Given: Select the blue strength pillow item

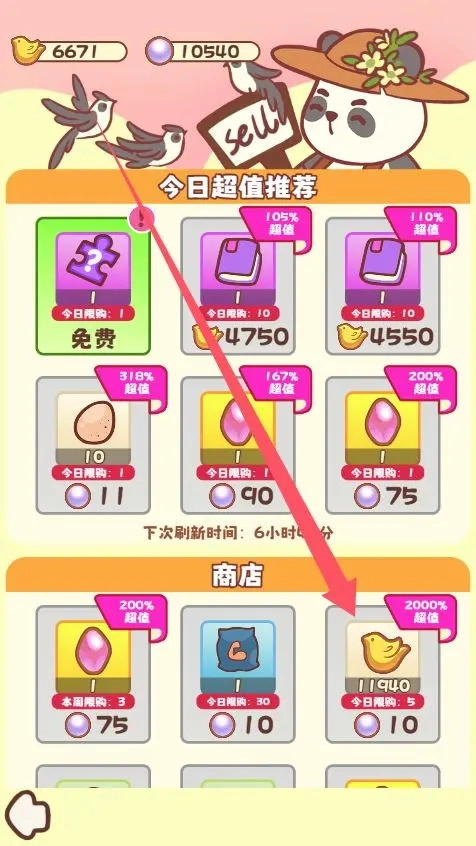Looking at the screenshot, I should tap(238, 674).
